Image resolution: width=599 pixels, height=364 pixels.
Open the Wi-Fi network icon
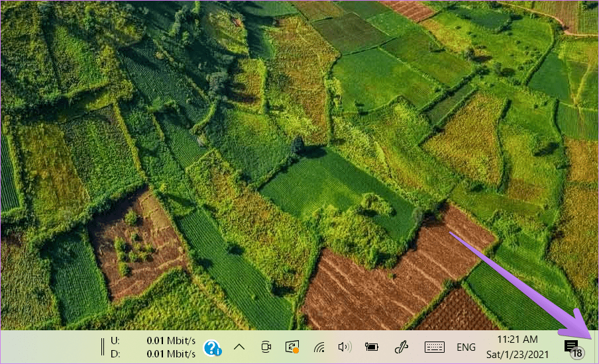(319, 347)
